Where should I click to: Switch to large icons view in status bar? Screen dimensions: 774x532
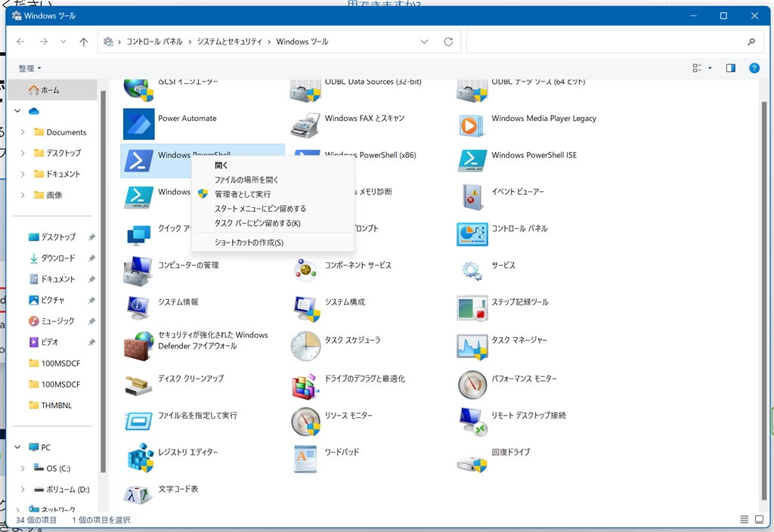759,519
